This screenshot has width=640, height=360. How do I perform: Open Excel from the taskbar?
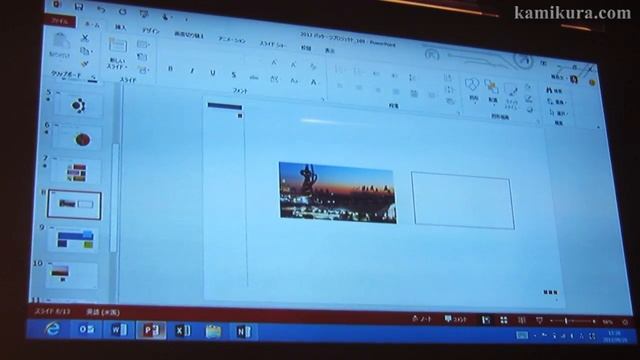(x=183, y=331)
